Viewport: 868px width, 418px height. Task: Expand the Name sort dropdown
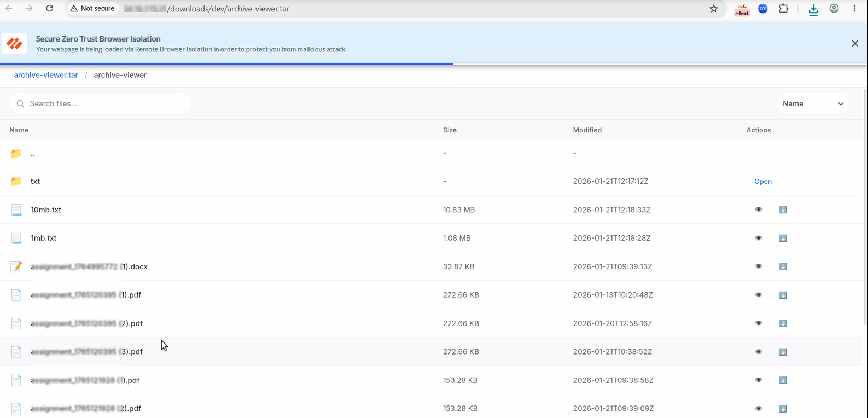point(813,103)
